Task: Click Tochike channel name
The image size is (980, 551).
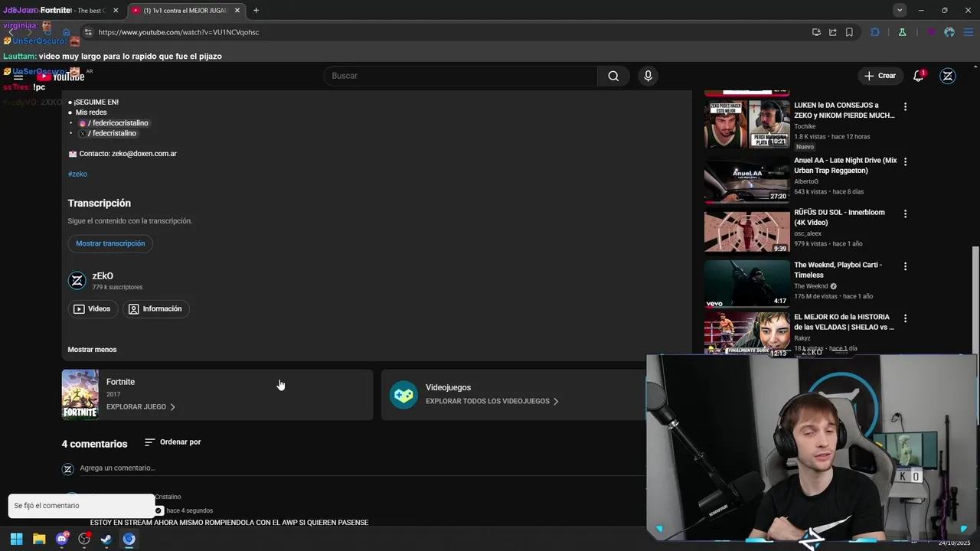Action: click(805, 126)
